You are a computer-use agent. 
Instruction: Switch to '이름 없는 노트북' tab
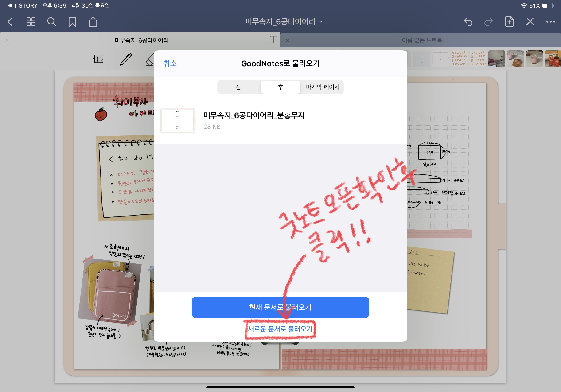[x=422, y=40]
